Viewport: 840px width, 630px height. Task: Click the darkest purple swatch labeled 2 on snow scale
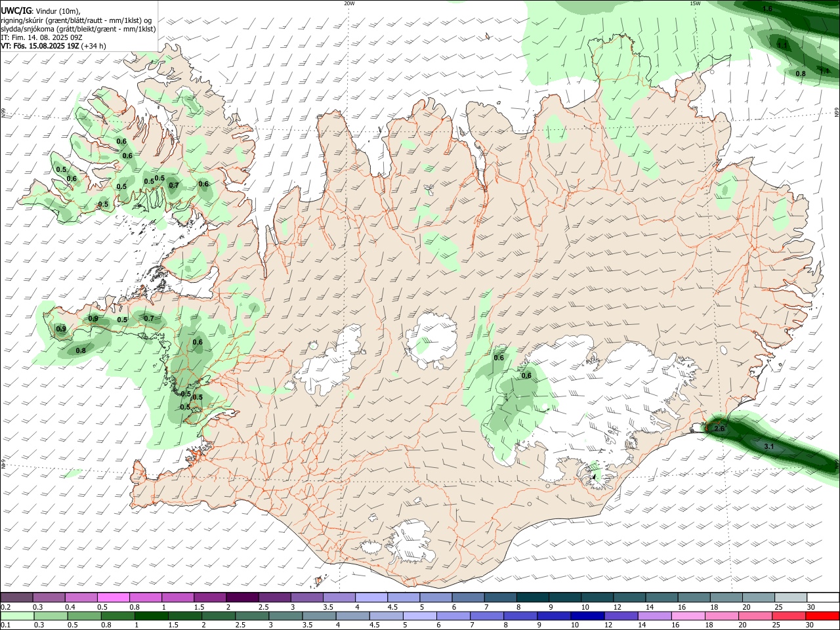point(242,598)
